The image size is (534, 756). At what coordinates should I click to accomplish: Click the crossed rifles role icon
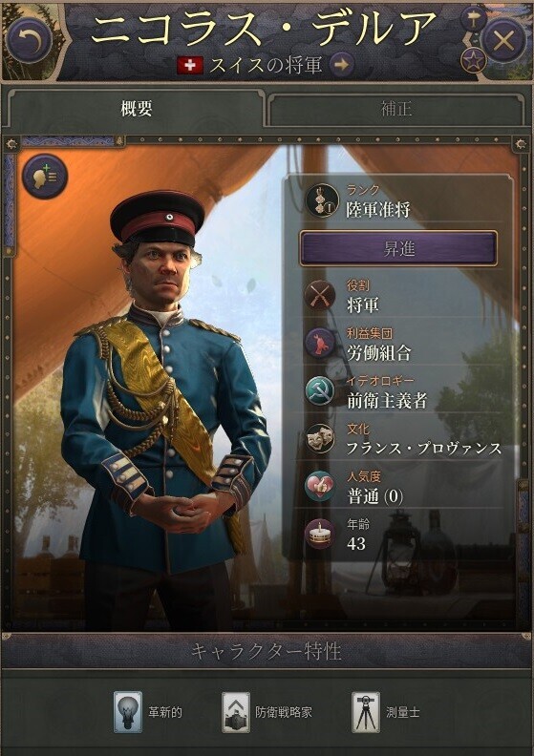pos(320,295)
